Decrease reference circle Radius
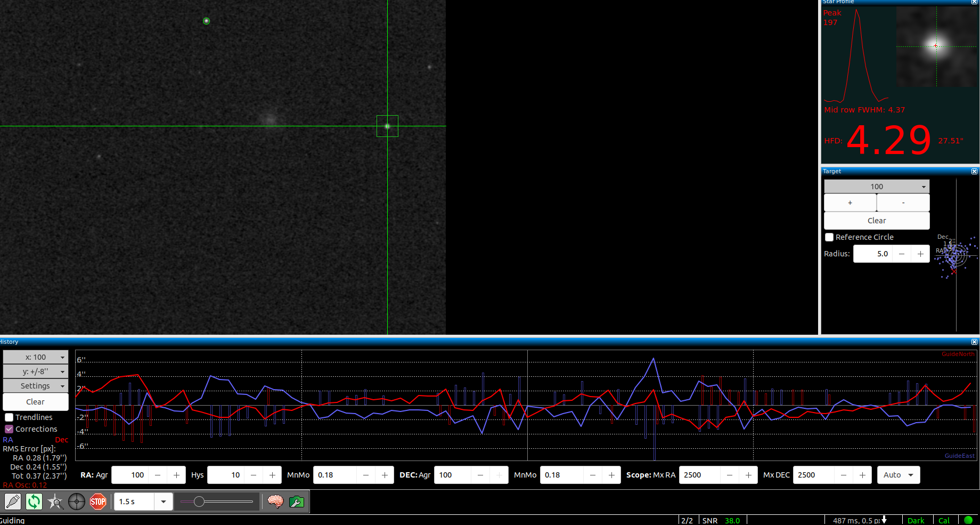Viewport: 980px width, 525px height. 902,254
